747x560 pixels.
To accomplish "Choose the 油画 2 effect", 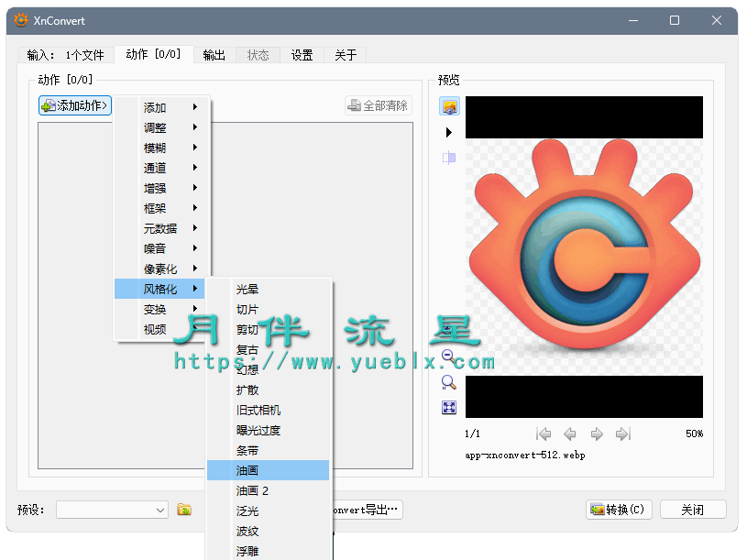I will 269,490.
